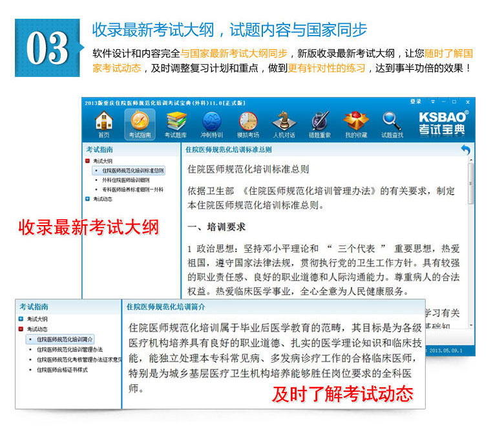Open the 考试题库 books icon
504x432 pixels.
point(176,124)
